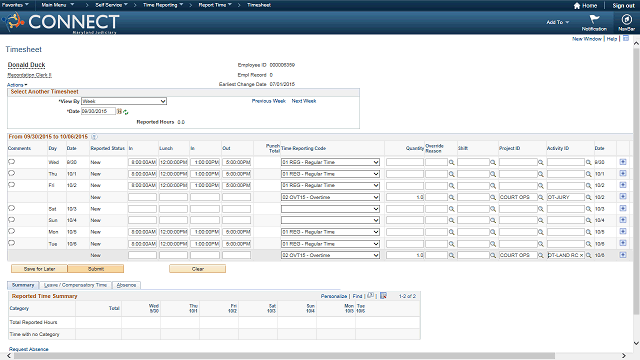Click download table icon in Reported Time Summary
This screenshot has width=640, height=360.
pyautogui.click(x=383, y=296)
